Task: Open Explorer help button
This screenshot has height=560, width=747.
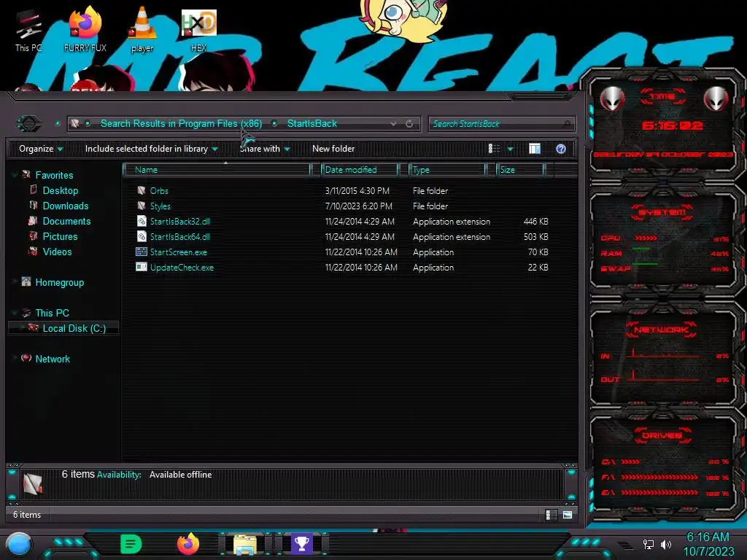Action: pos(561,149)
